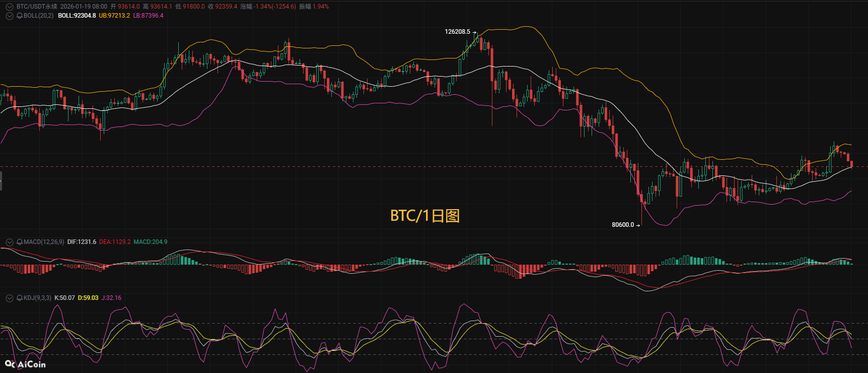This screenshot has height=373, width=868.
Task: Click the LB:87396.4 lower band value
Action: coord(148,16)
